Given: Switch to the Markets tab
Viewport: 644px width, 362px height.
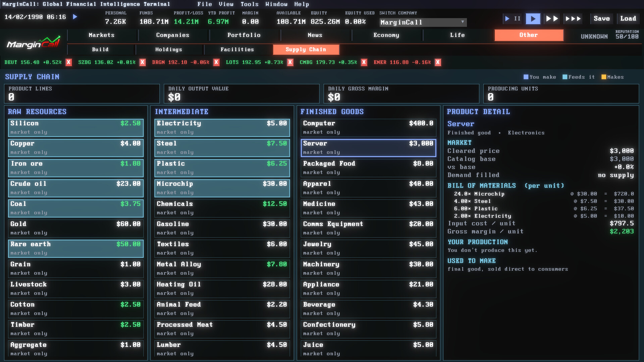Looking at the screenshot, I should [x=102, y=35].
